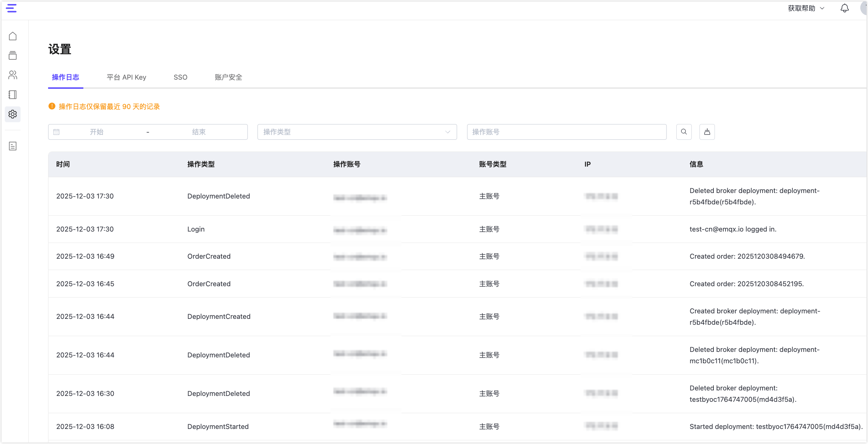The image size is (868, 444).
Task: Select the settings gear icon in sidebar
Action: point(12,114)
